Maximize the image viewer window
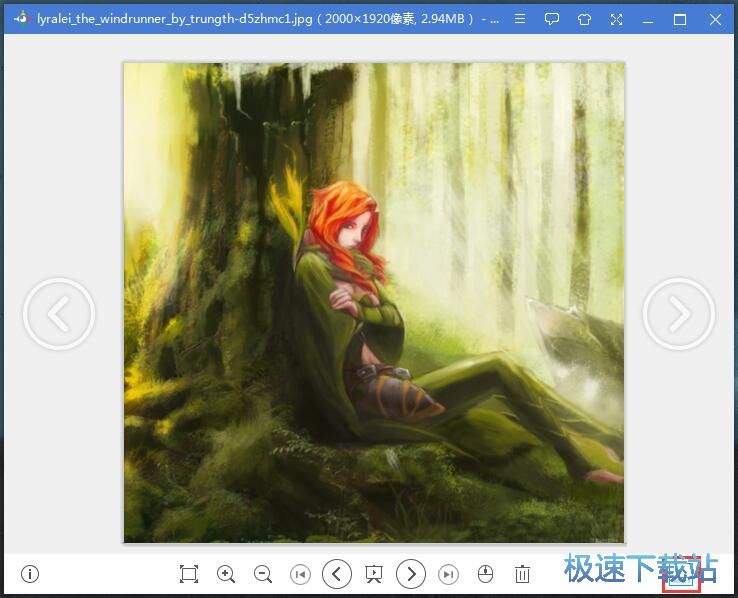738x598 pixels. click(x=680, y=19)
